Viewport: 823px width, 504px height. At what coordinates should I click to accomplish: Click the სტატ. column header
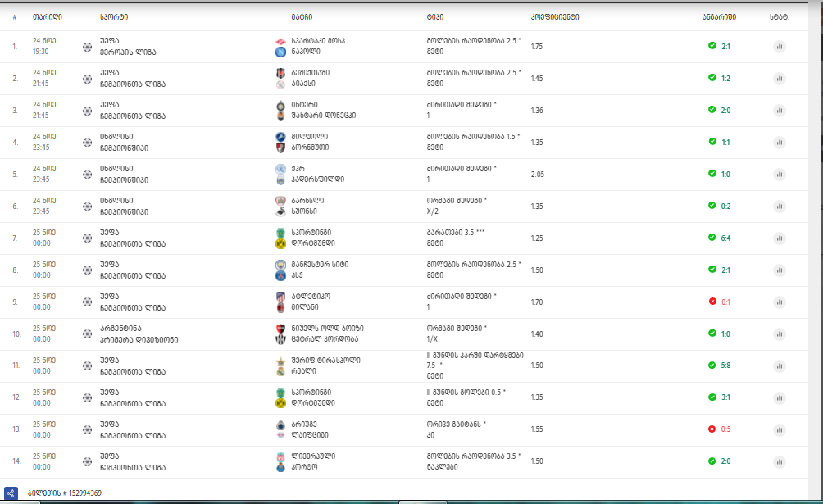click(780, 16)
